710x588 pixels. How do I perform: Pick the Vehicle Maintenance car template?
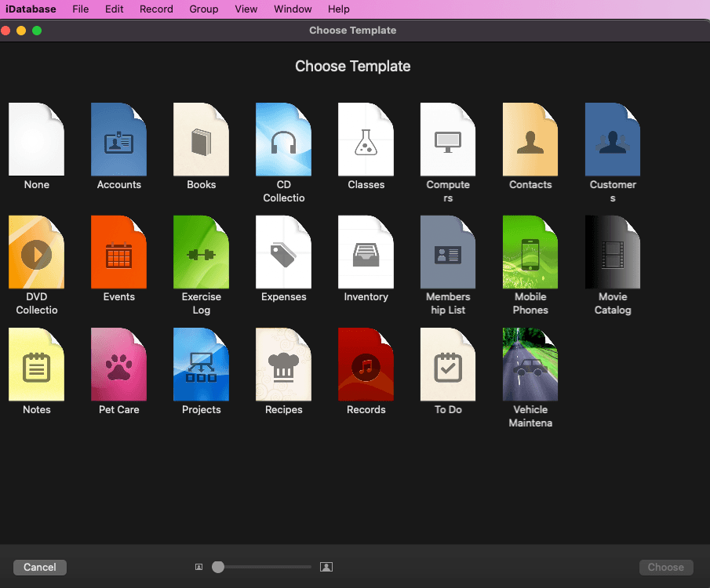point(530,365)
